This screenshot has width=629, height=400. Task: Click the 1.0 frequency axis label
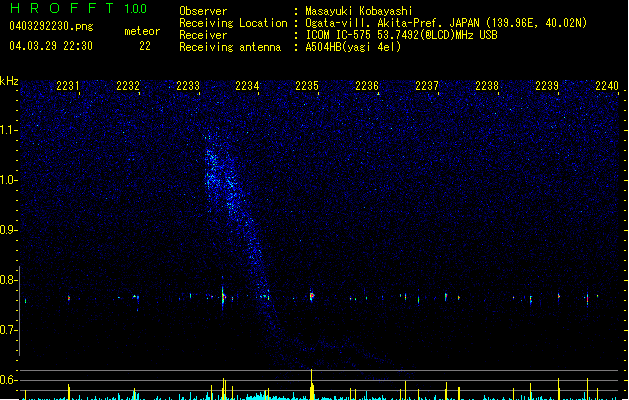pos(8,180)
